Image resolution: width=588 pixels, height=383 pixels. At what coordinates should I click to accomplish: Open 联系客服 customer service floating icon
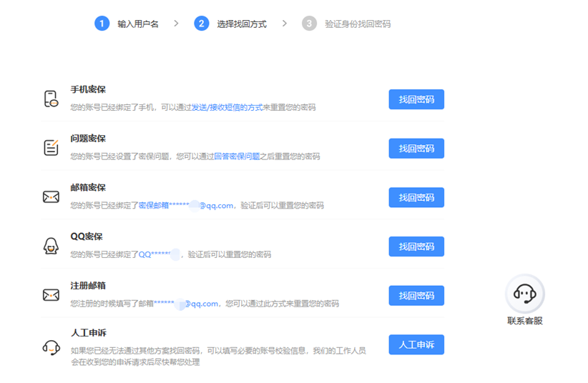525,294
